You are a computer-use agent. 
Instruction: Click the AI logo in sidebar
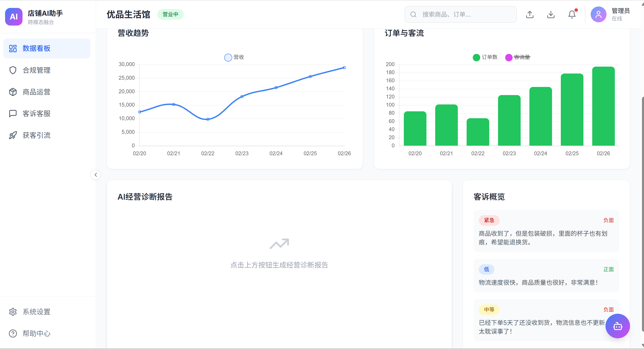tap(14, 17)
